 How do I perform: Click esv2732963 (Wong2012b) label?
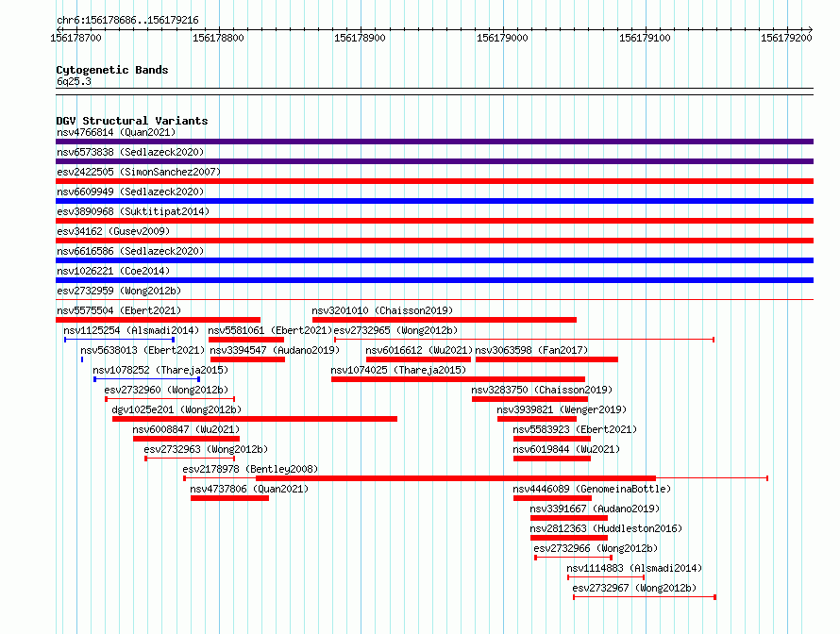(x=206, y=449)
